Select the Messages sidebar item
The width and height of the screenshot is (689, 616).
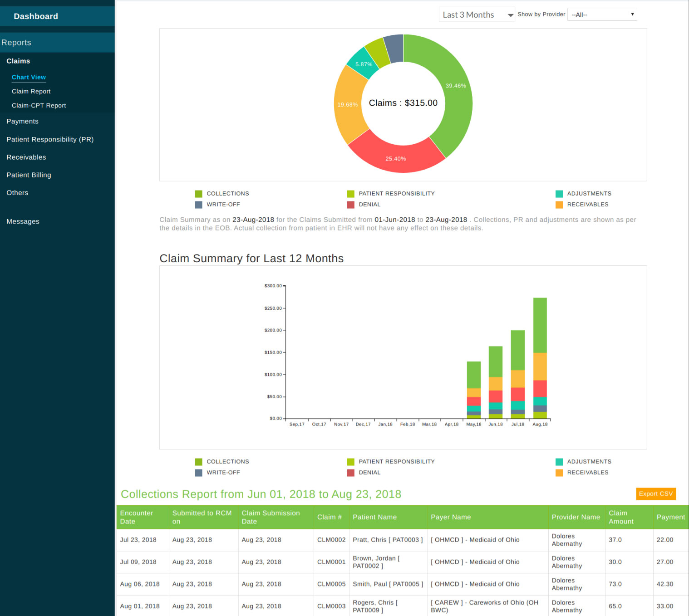tap(23, 221)
